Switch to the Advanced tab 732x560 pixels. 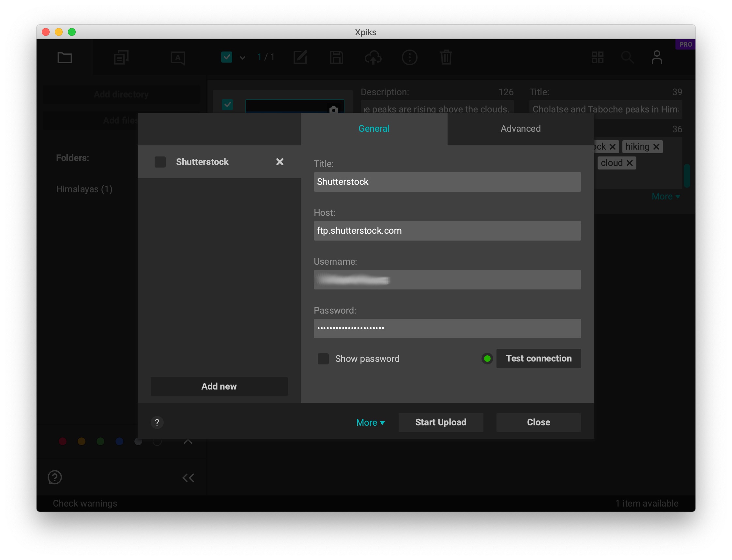click(x=520, y=128)
